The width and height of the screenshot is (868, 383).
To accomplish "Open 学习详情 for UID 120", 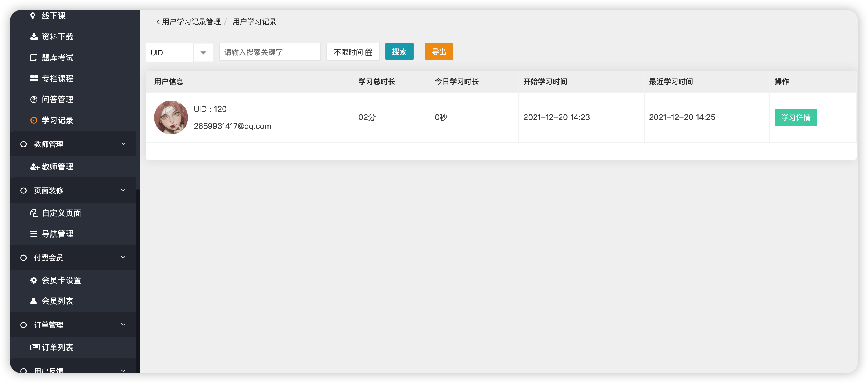I will tap(795, 117).
